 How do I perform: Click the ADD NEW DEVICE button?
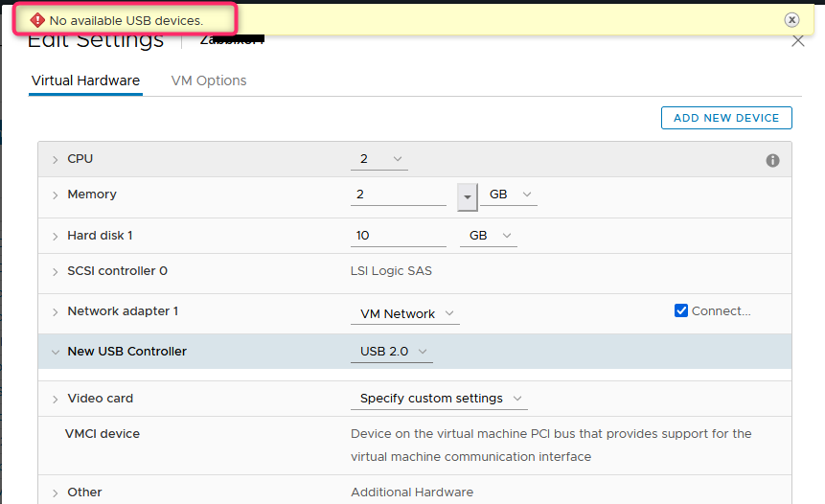[x=725, y=118]
